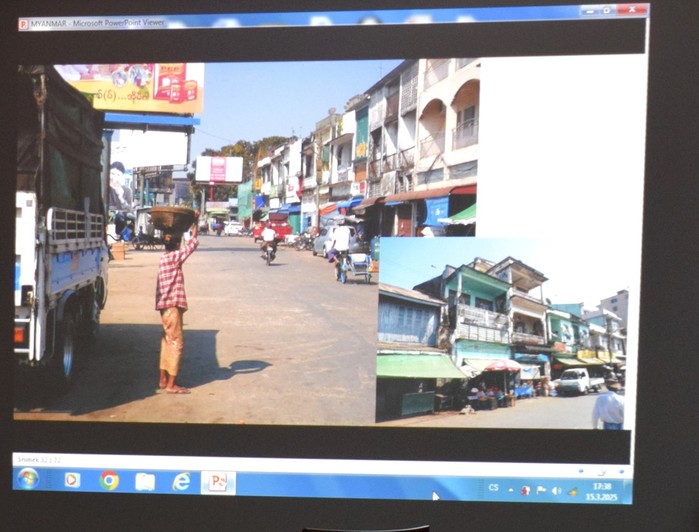
Task: Maximize the PowerPoint Viewer window
Action: click(x=606, y=10)
